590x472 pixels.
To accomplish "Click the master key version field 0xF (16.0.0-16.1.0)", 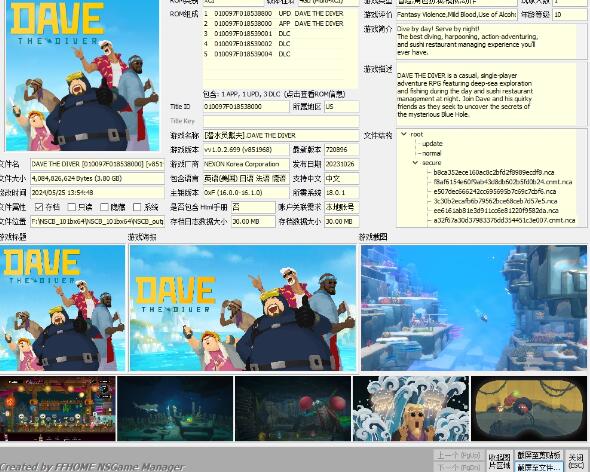I will point(246,193).
